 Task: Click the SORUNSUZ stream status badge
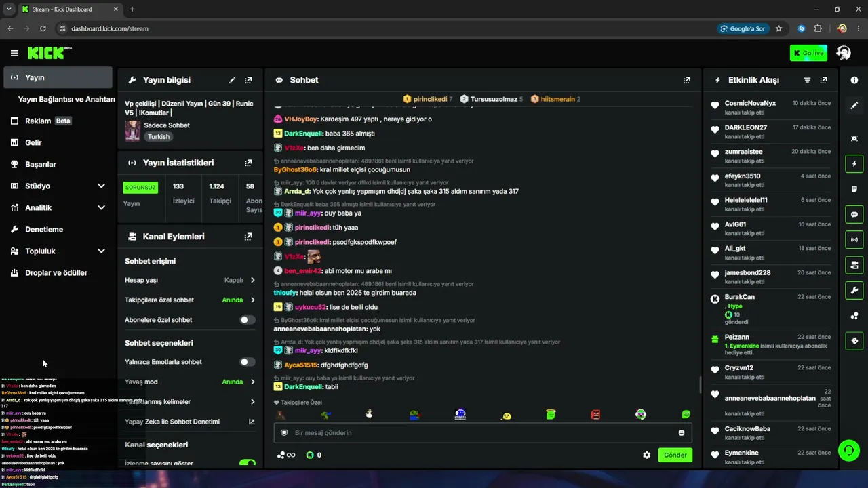click(x=140, y=187)
